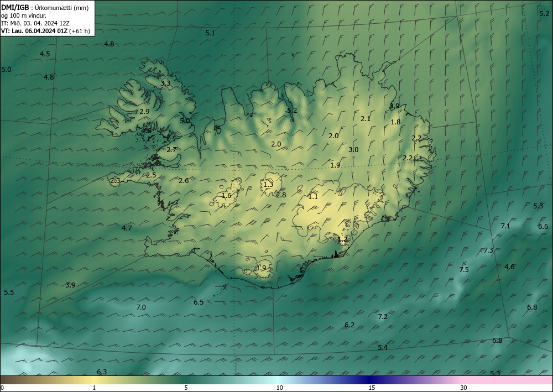Click the 2.9 value on the map

click(144, 111)
